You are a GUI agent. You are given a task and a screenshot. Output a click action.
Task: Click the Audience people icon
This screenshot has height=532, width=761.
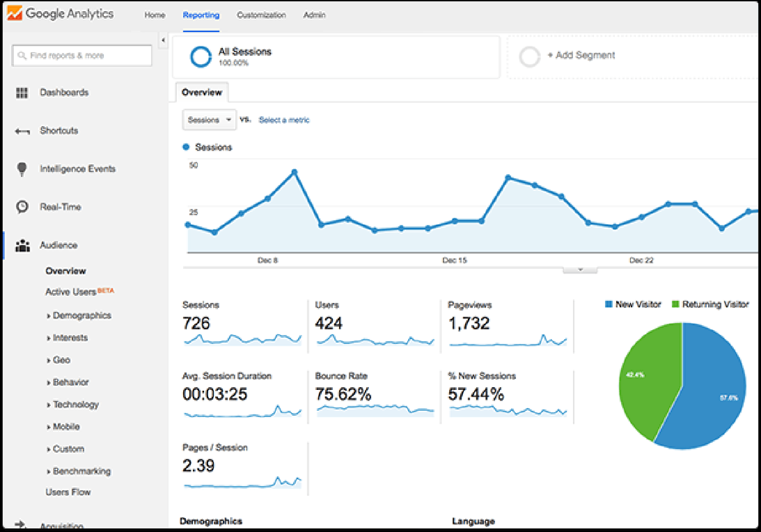click(x=22, y=246)
